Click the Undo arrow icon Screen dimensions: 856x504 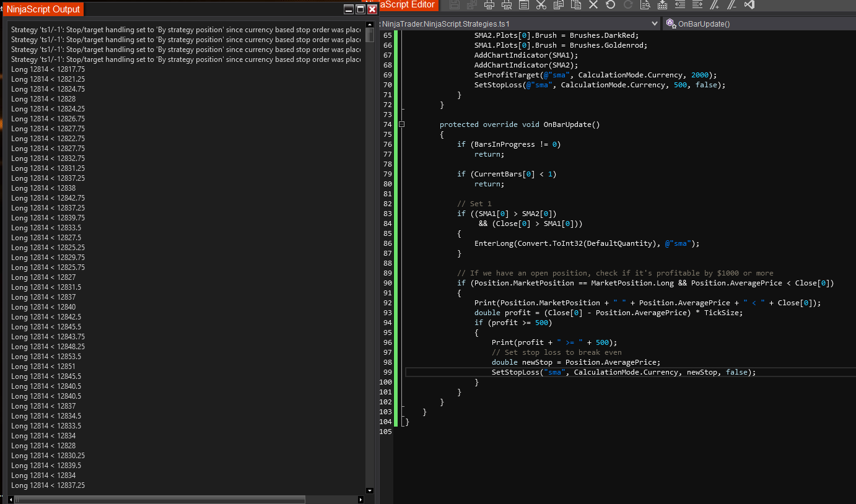coord(611,5)
